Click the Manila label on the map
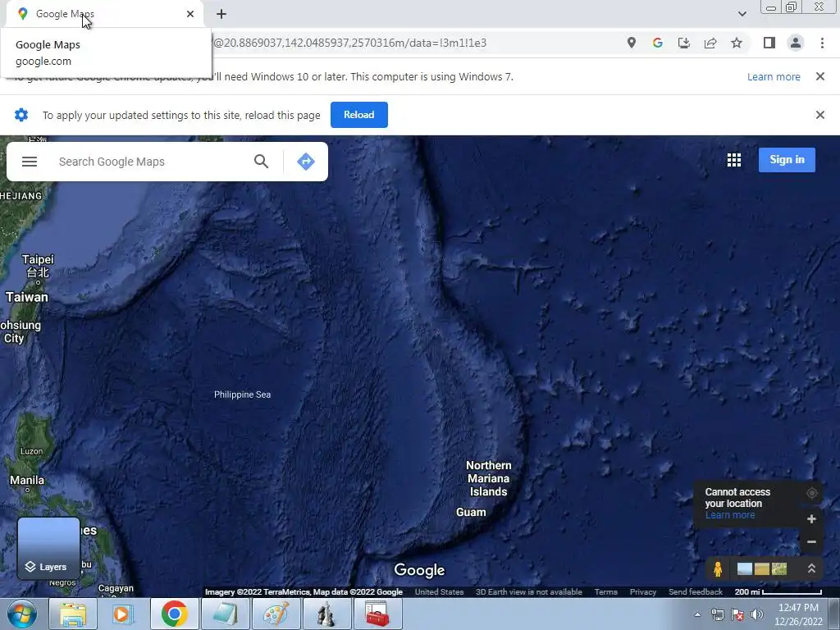The image size is (840, 630). pyautogui.click(x=27, y=481)
